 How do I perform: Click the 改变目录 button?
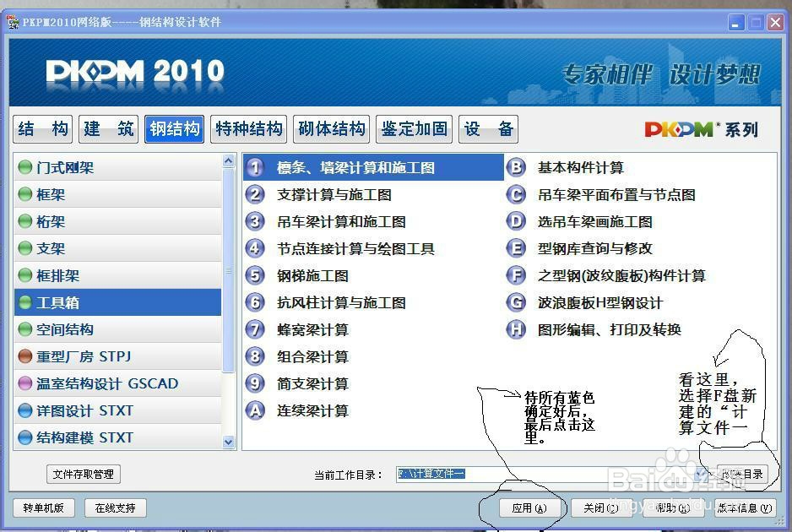(742, 474)
